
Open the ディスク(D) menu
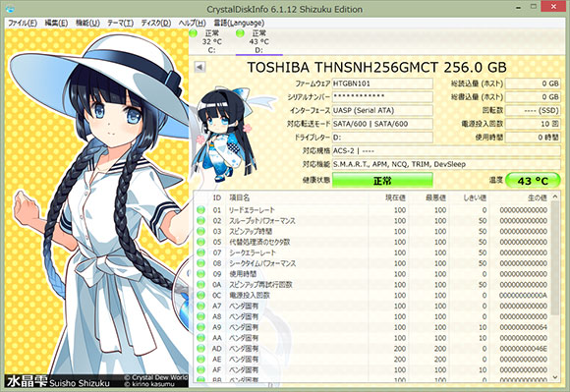tap(156, 23)
